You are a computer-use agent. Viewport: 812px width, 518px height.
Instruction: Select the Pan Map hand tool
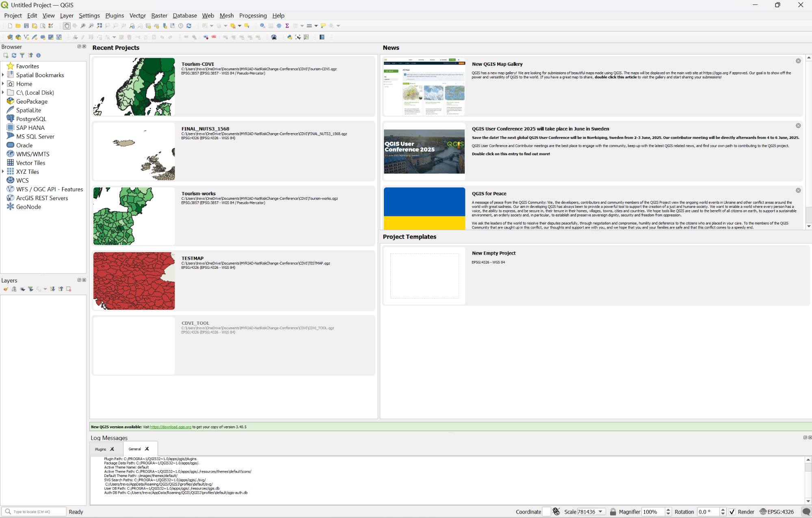pos(67,26)
